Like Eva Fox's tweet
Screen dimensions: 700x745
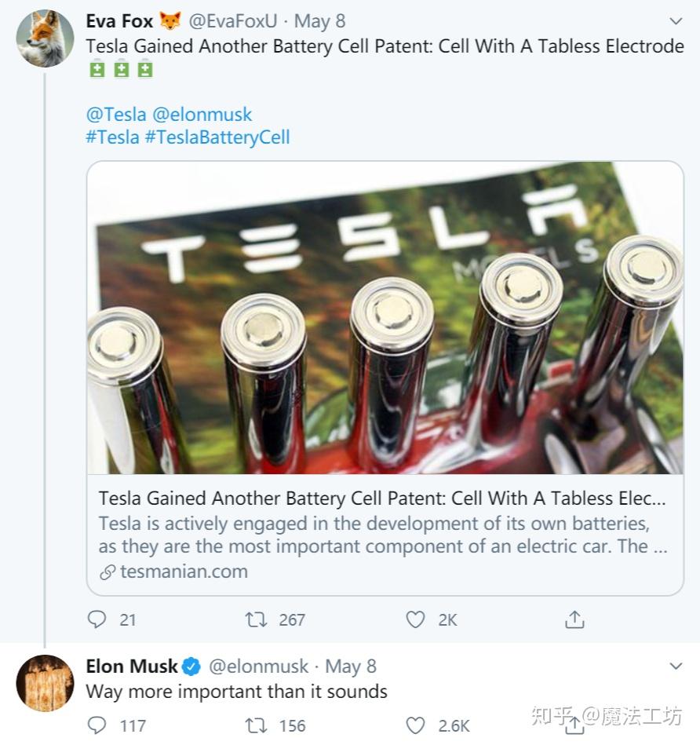[415, 619]
